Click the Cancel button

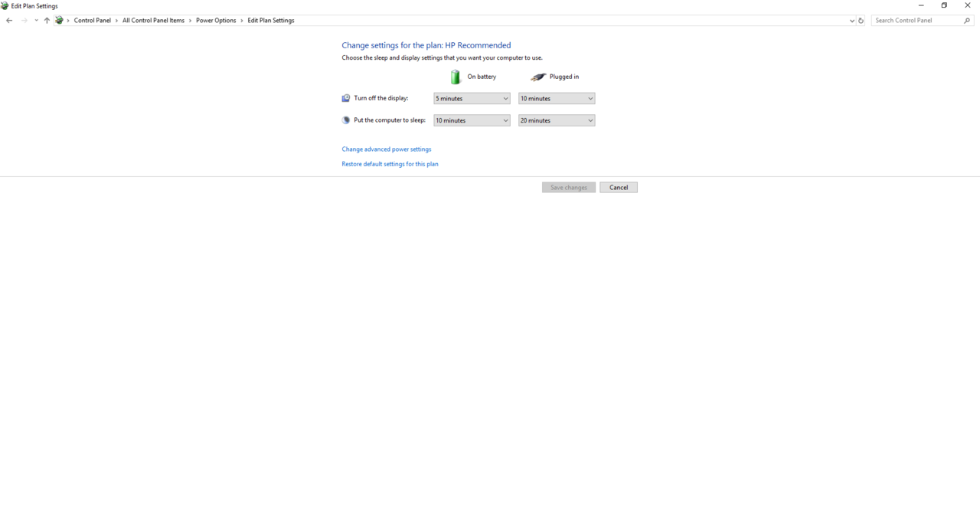coord(619,187)
